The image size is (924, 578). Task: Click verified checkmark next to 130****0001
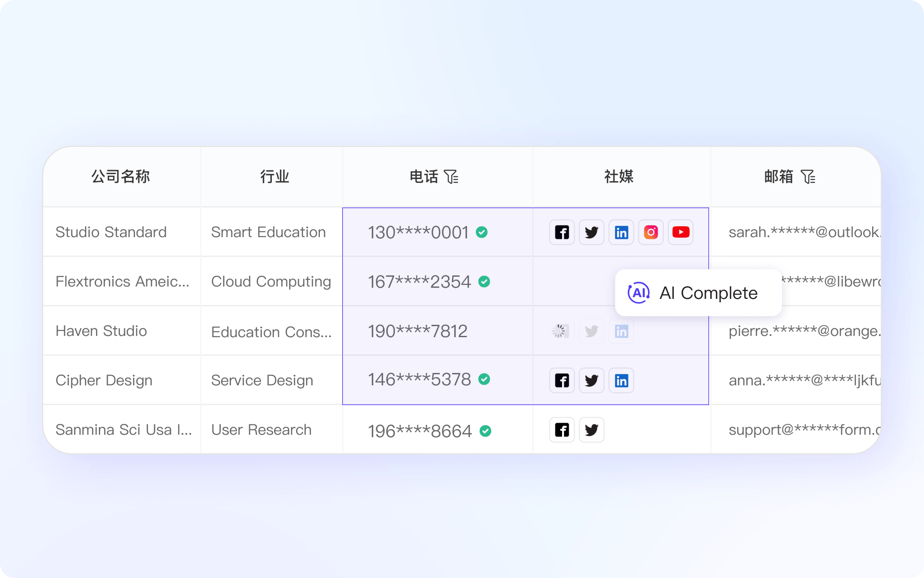pyautogui.click(x=482, y=232)
